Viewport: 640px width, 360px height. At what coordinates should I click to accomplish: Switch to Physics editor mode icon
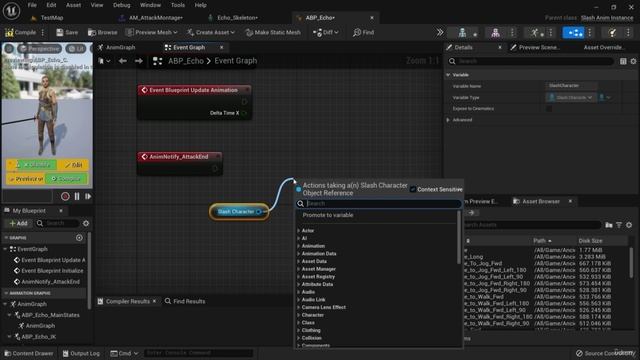pyautogui.click(x=612, y=33)
